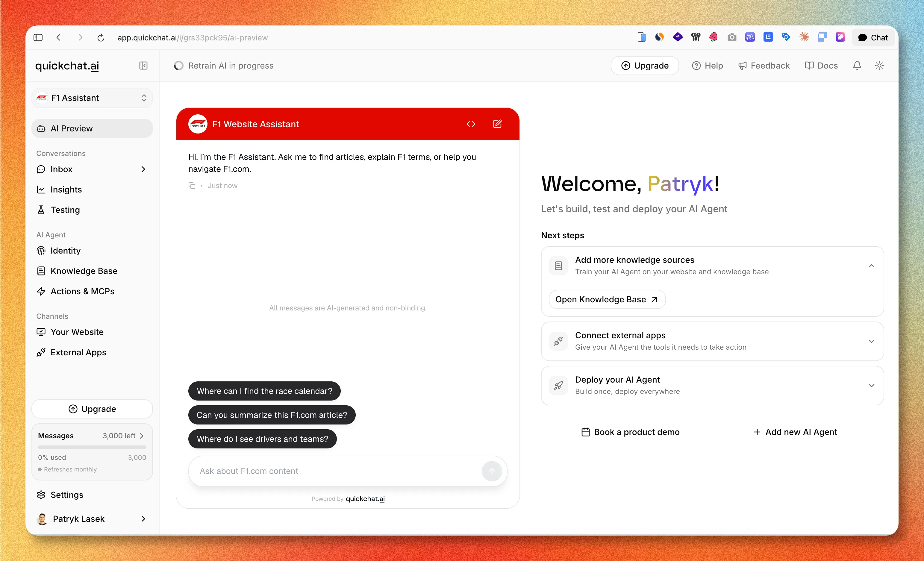
Task: Go forward in browser history
Action: point(80,37)
